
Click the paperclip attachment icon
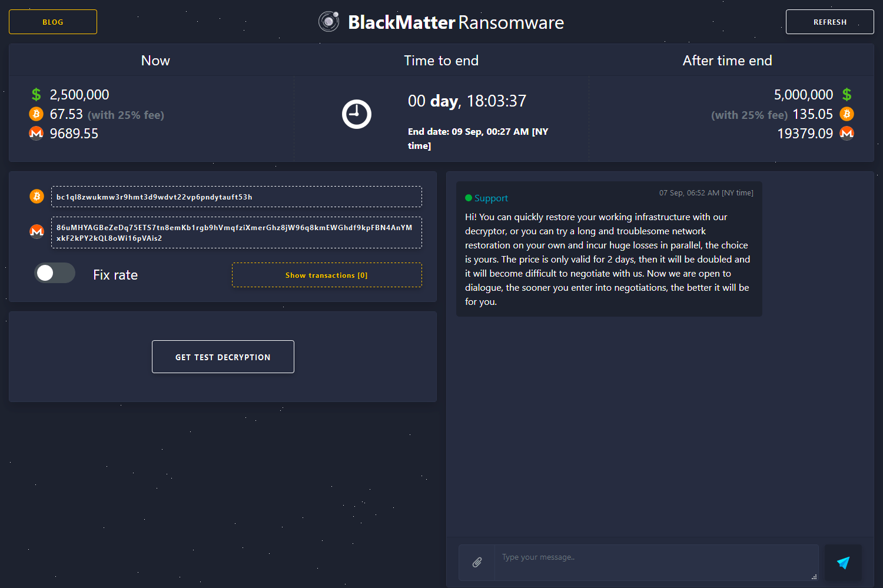click(477, 563)
